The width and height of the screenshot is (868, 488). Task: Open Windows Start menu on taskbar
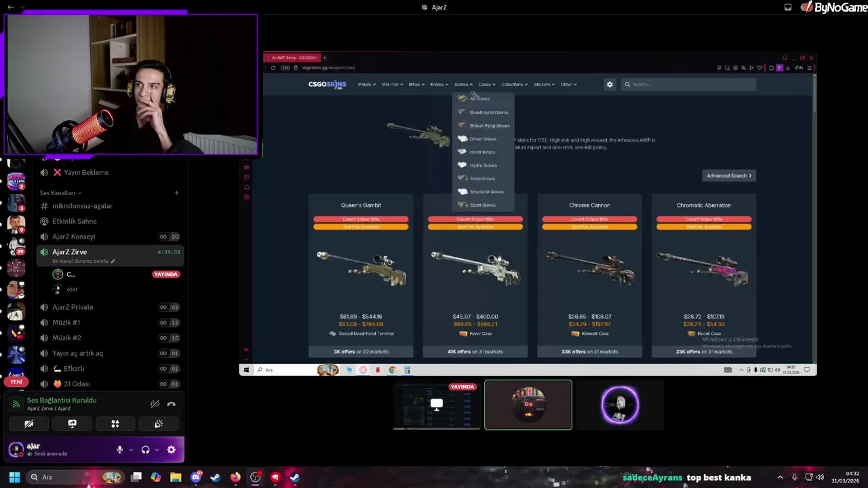pos(14,477)
